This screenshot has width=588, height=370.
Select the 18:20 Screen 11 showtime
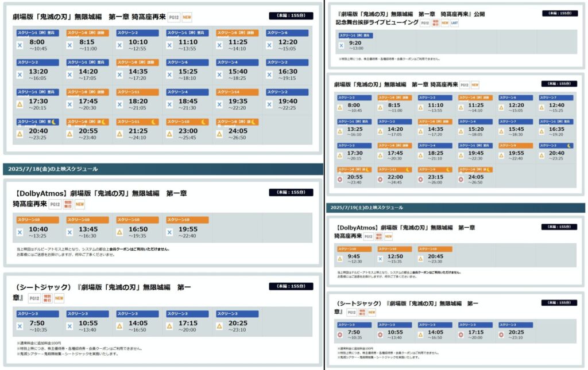137,100
